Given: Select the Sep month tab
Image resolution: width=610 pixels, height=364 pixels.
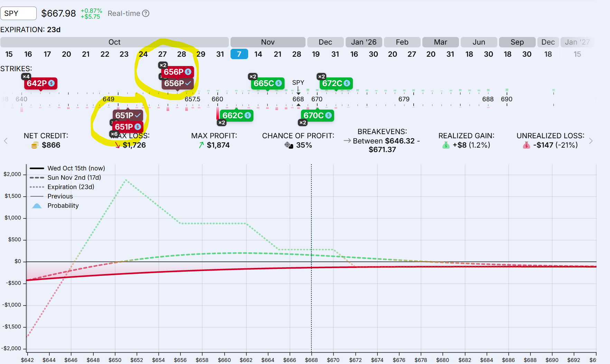Looking at the screenshot, I should click(x=517, y=42).
